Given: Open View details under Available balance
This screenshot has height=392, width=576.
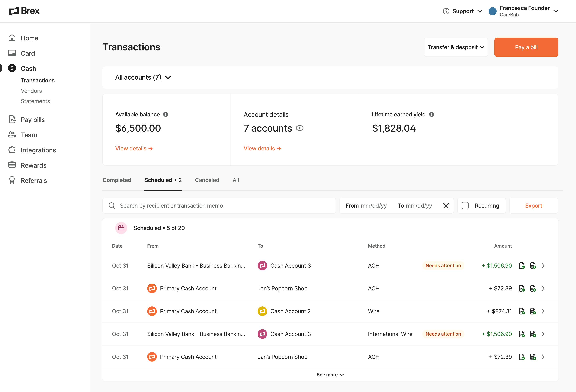Looking at the screenshot, I should coord(134,148).
